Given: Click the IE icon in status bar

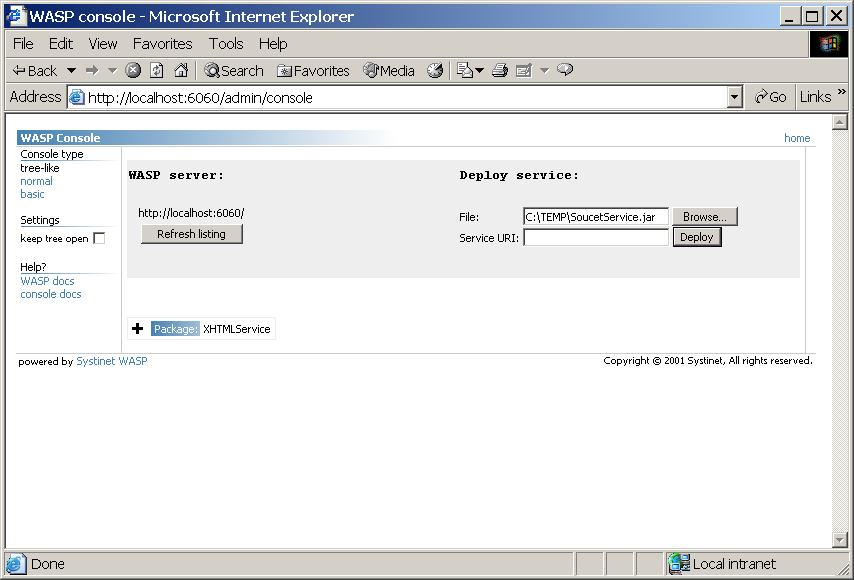Looking at the screenshot, I should pos(16,564).
